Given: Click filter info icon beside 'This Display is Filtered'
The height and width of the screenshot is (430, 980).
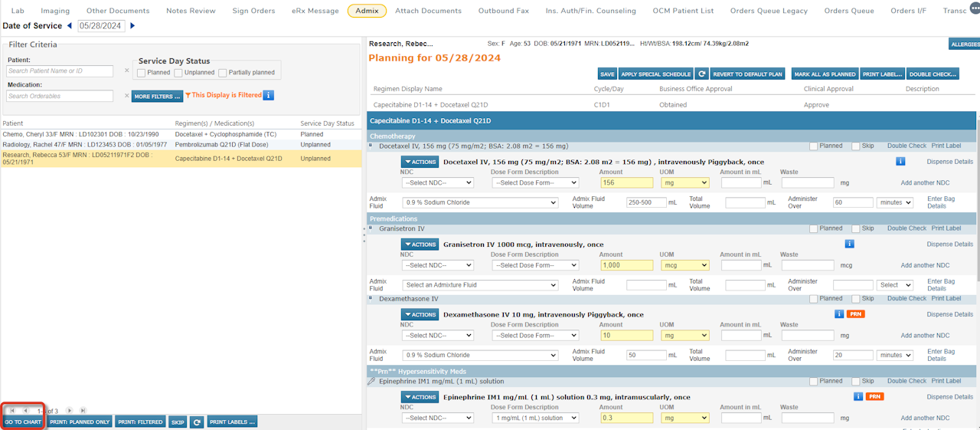Looking at the screenshot, I should (268, 96).
